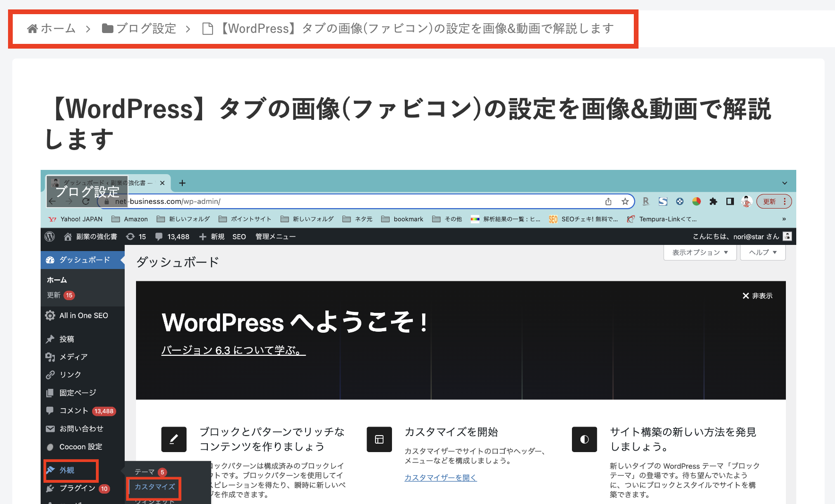This screenshot has width=835, height=504.
Task: Click the browser reload icon
Action: (85, 202)
